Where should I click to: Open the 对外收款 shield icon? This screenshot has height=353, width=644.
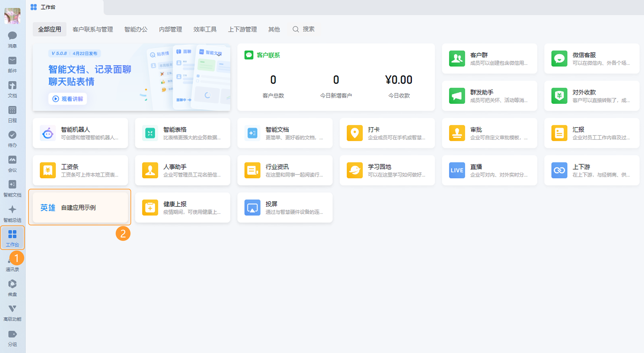coord(559,96)
